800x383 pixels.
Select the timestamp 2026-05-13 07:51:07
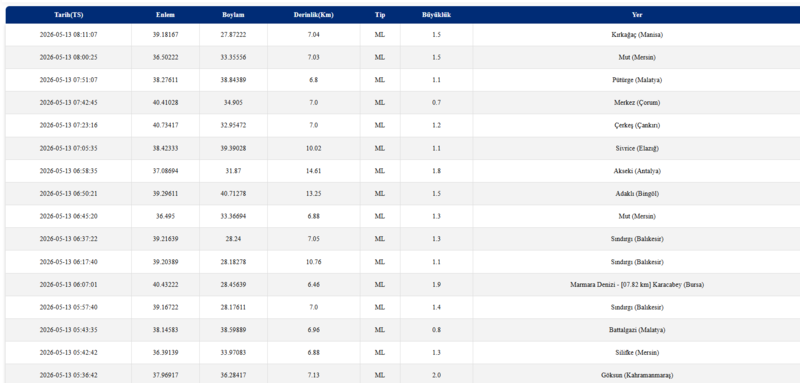(x=68, y=80)
